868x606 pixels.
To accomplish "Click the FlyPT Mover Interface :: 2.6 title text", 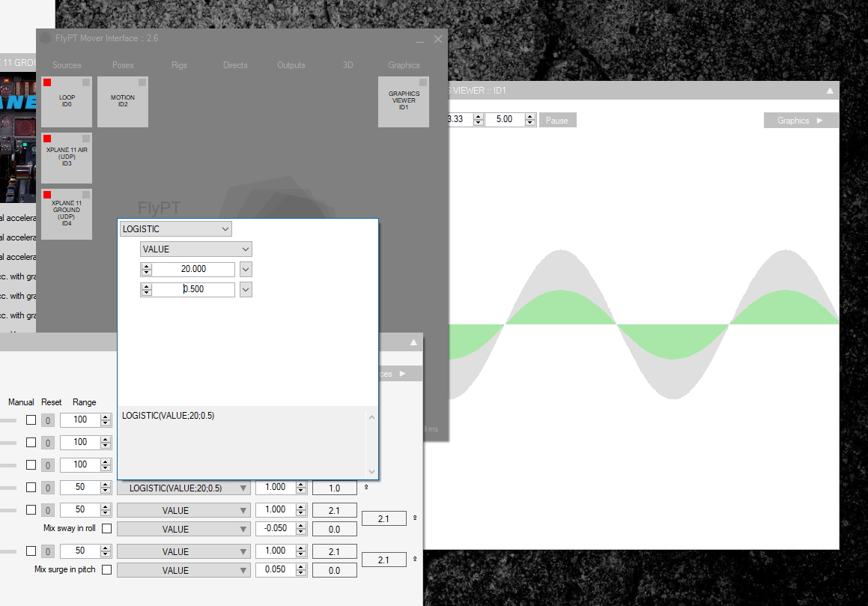I will (x=106, y=38).
